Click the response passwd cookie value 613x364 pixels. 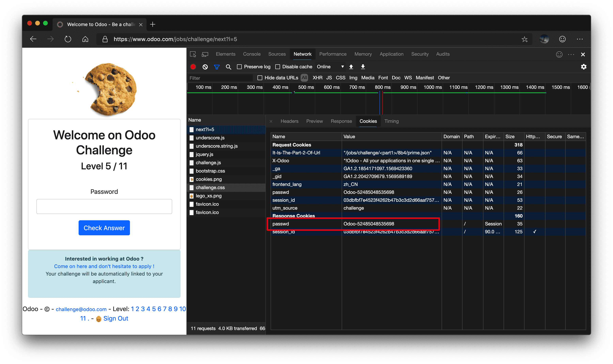[369, 224]
